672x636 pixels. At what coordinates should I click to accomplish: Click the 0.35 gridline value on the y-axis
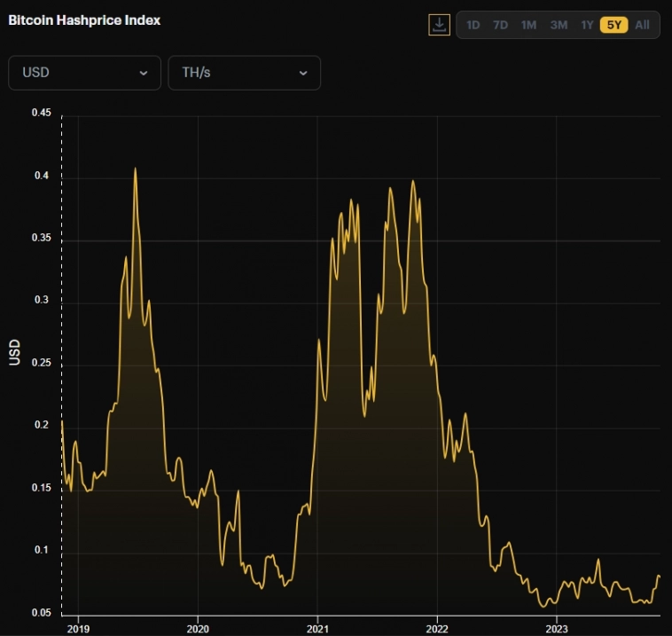coord(41,239)
